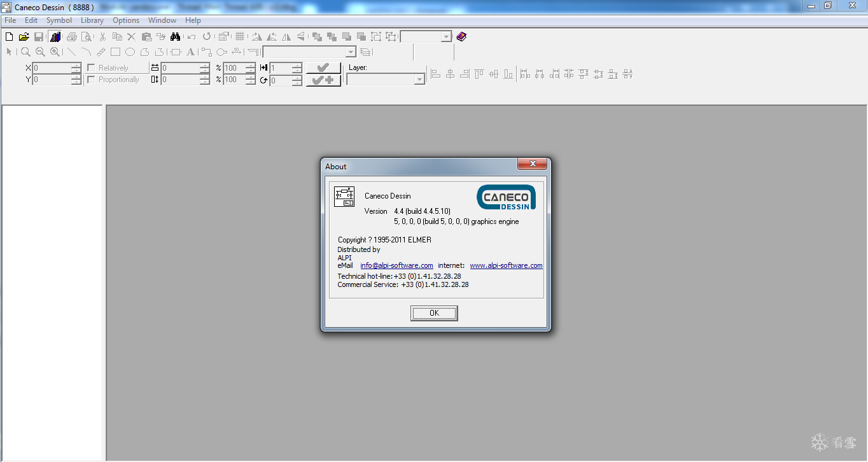
Task: Select the Line drawing tool
Action: click(71, 52)
